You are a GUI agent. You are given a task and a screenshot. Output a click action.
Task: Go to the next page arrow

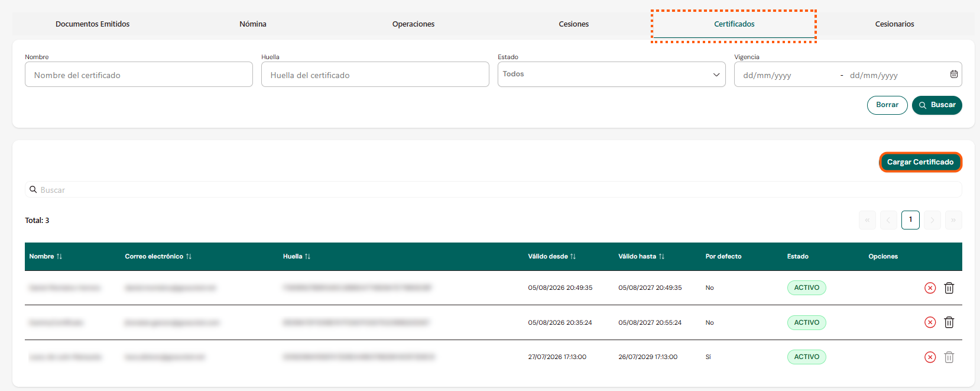[x=932, y=220]
